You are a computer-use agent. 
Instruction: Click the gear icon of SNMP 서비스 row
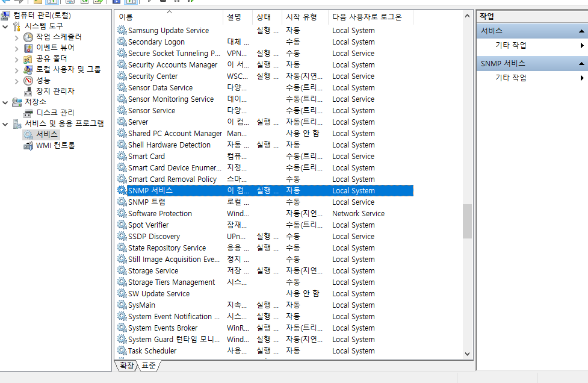(x=122, y=190)
